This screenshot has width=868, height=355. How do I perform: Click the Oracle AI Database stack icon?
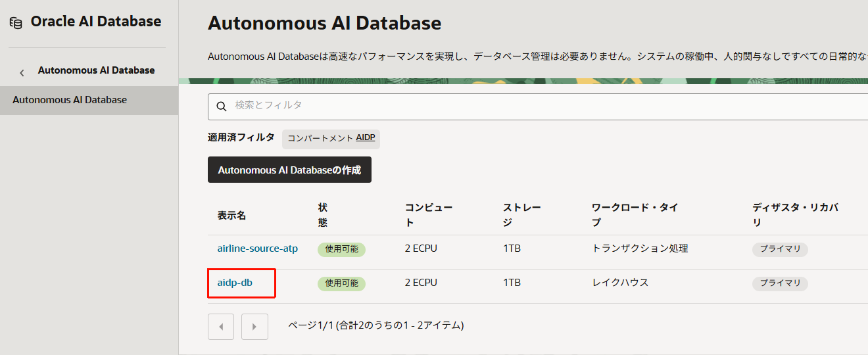15,22
